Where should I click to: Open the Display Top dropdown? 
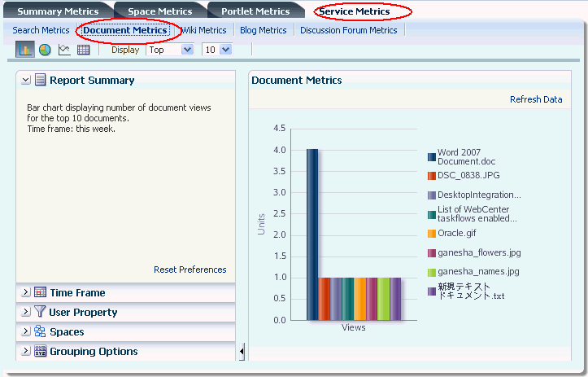(x=170, y=50)
